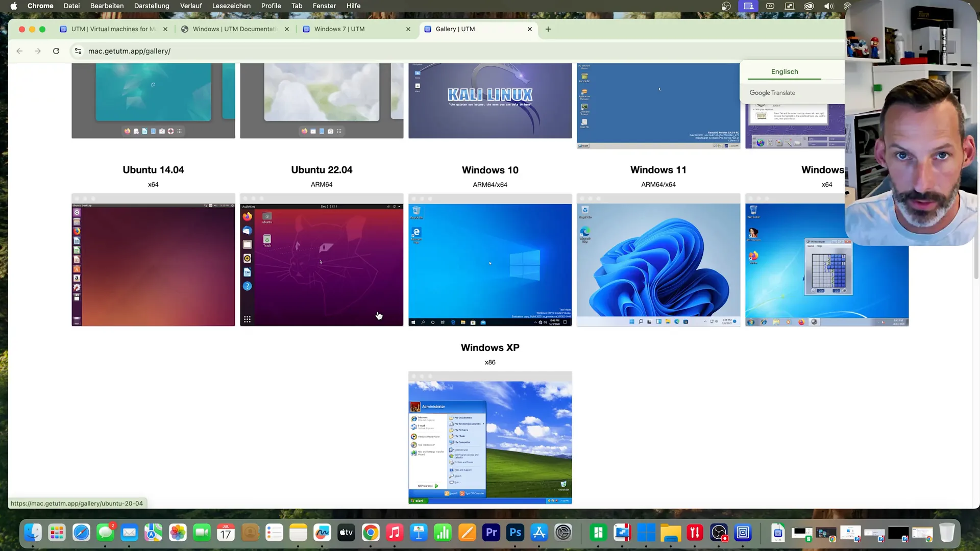Open the Numbers app in dock

tap(443, 533)
